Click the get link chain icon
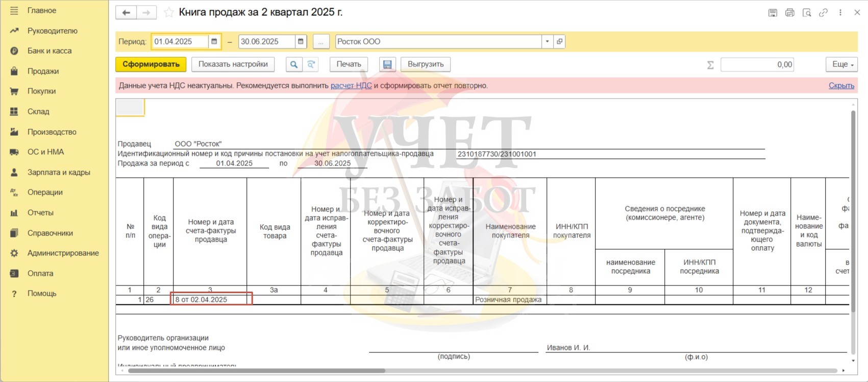The height and width of the screenshot is (382, 868). (x=823, y=13)
